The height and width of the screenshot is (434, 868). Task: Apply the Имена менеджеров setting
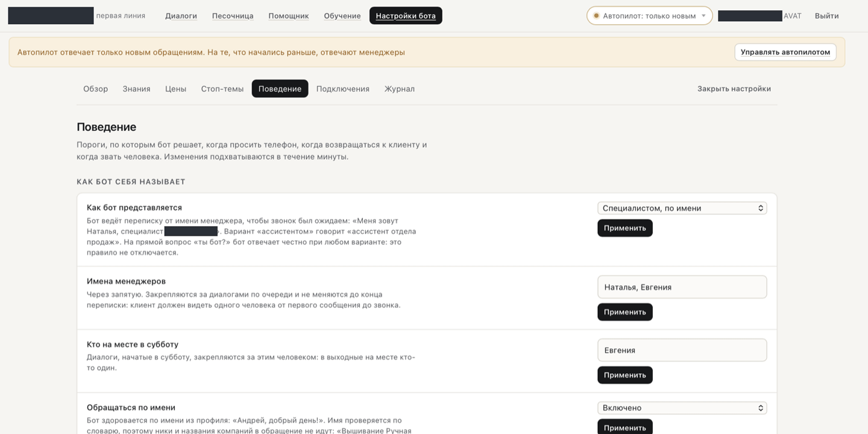click(624, 312)
